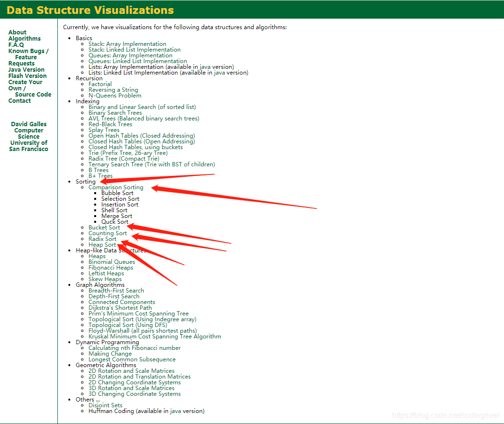Open Depth-First Search link
The height and width of the screenshot is (424, 504).
pos(114,296)
